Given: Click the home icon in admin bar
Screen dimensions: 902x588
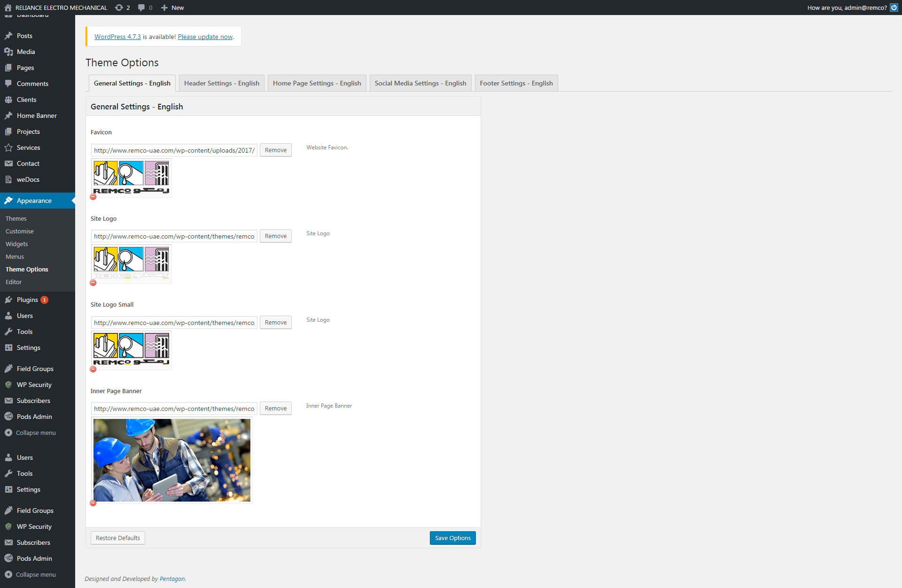Looking at the screenshot, I should [8, 8].
